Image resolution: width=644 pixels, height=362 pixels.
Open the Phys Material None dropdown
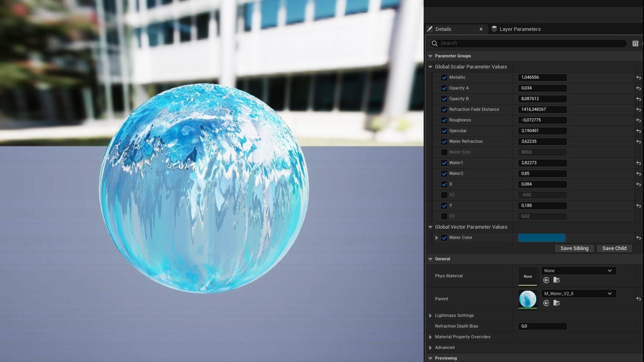pyautogui.click(x=579, y=271)
